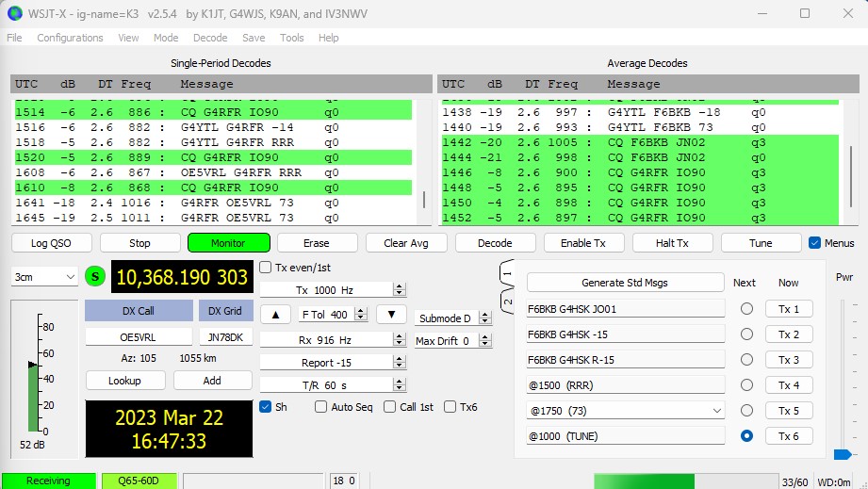Open the 3cm band dropdown
868x489 pixels.
pos(43,277)
